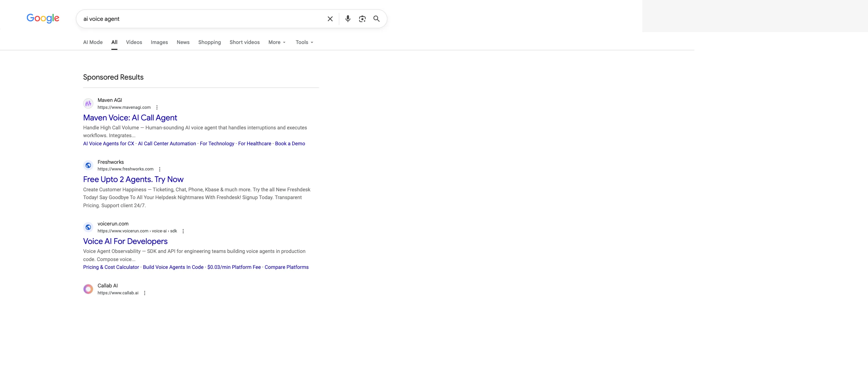Viewport: 868px width, 369px height.
Task: Open the Images tab
Action: click(x=159, y=42)
